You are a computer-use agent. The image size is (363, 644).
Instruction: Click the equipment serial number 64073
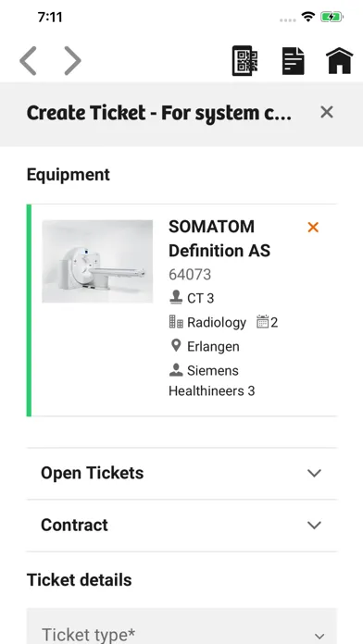(x=190, y=275)
